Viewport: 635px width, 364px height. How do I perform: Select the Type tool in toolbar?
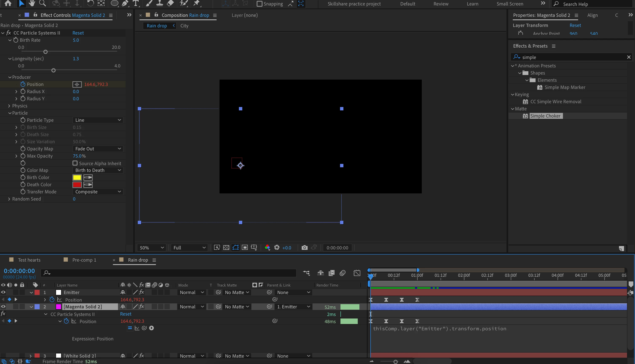135,3
